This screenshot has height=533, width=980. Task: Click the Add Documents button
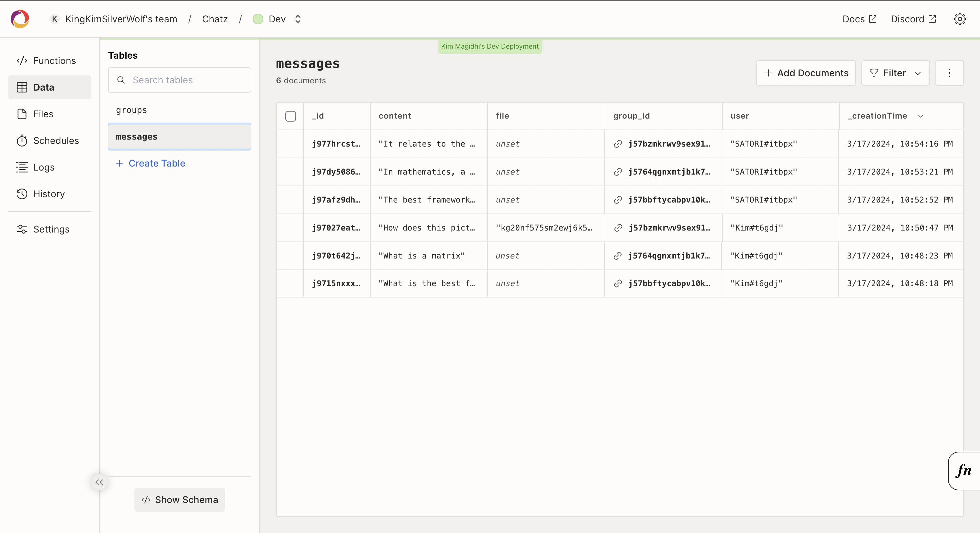[806, 73]
